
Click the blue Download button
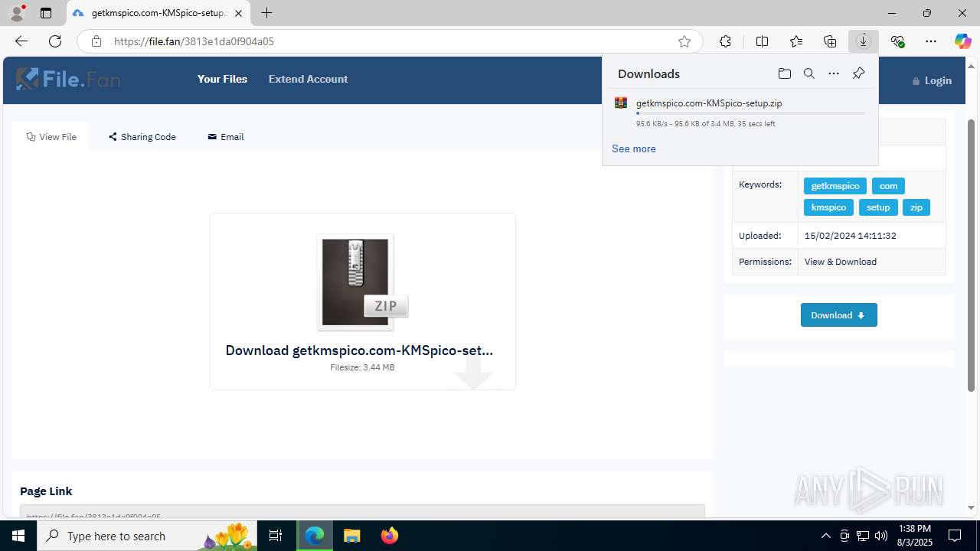click(x=839, y=315)
